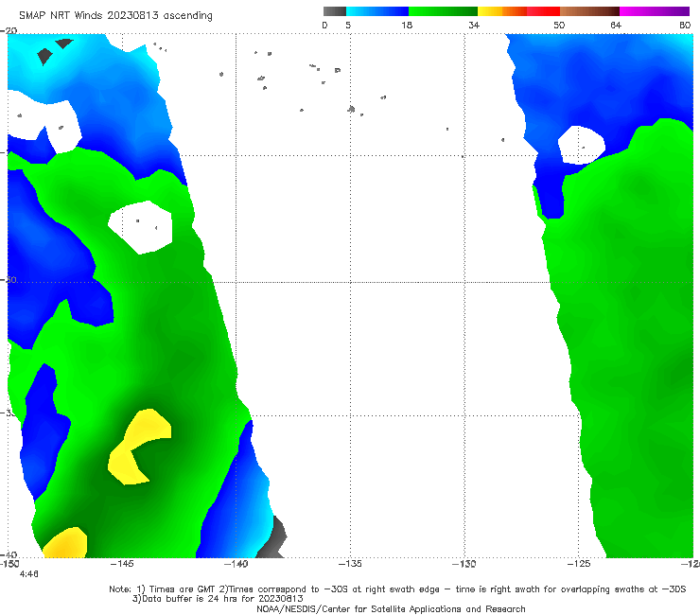Click the note 'Data buffer is 24 hrs for 20230813'
The height and width of the screenshot is (615, 700).
(218, 599)
